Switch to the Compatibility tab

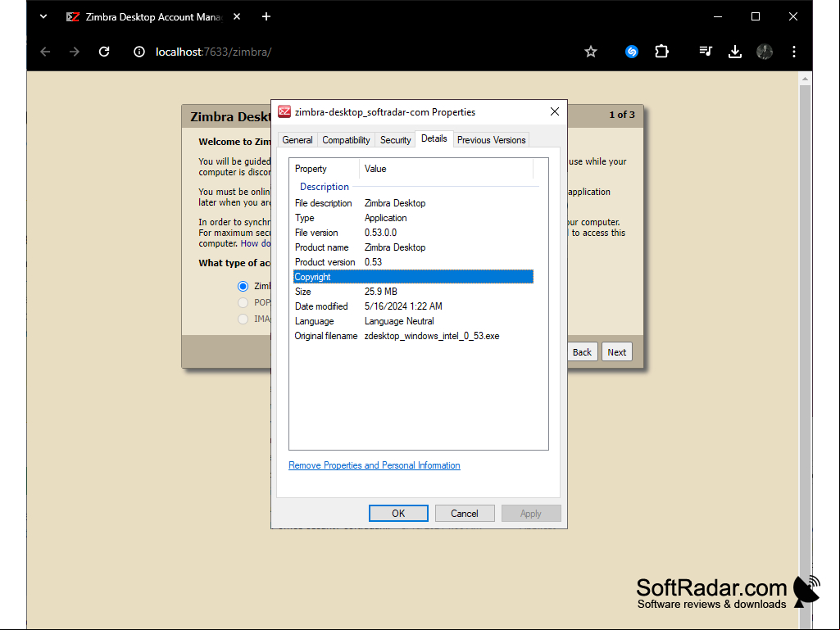click(346, 140)
